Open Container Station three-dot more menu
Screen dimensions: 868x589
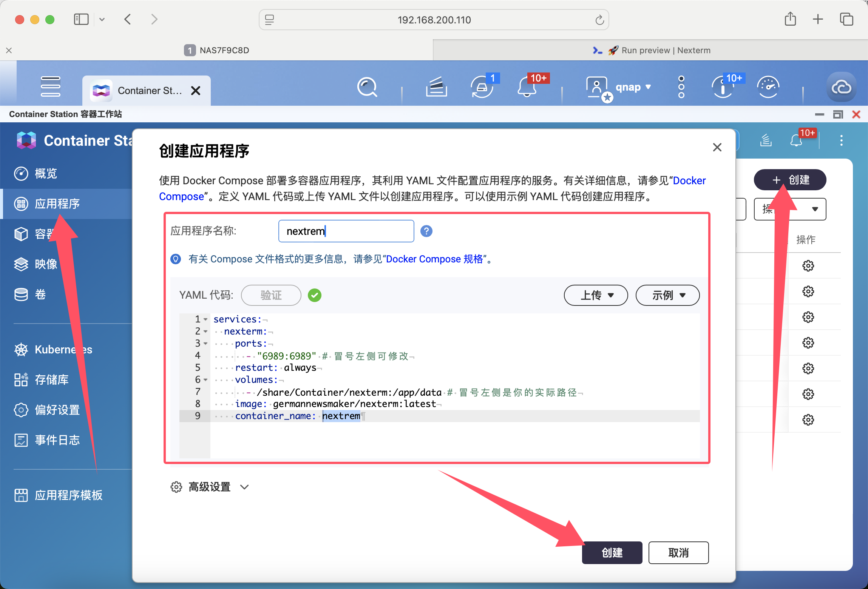pyautogui.click(x=841, y=140)
